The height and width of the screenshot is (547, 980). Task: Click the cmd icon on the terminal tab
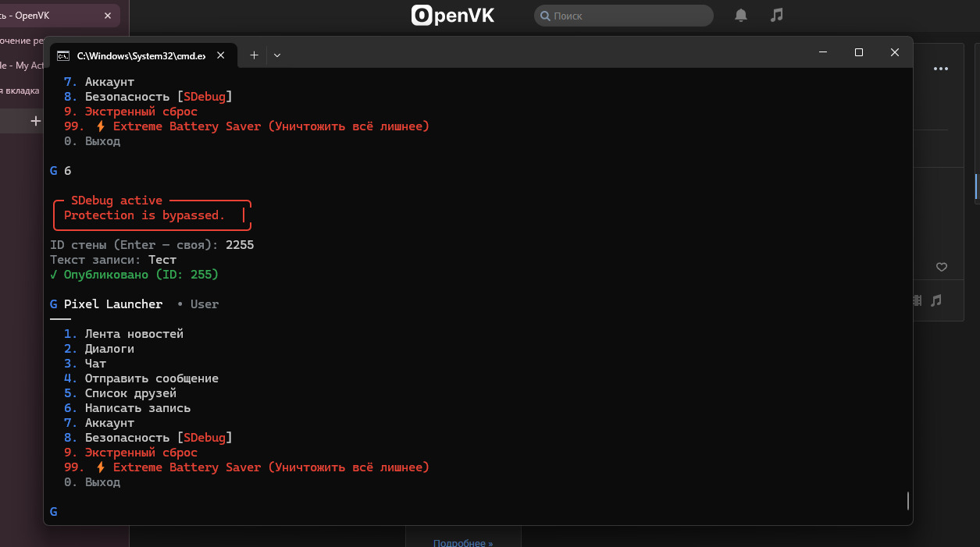[63, 55]
